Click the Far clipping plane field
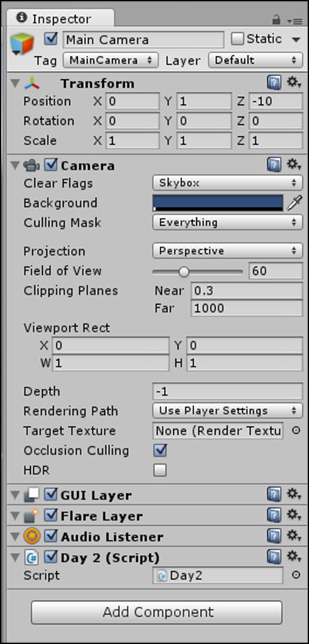 pyautogui.click(x=247, y=308)
